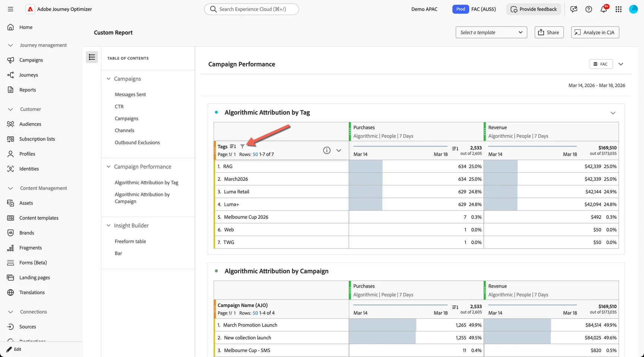Image resolution: width=644 pixels, height=357 pixels.
Task: Click the Share button
Action: (x=549, y=32)
